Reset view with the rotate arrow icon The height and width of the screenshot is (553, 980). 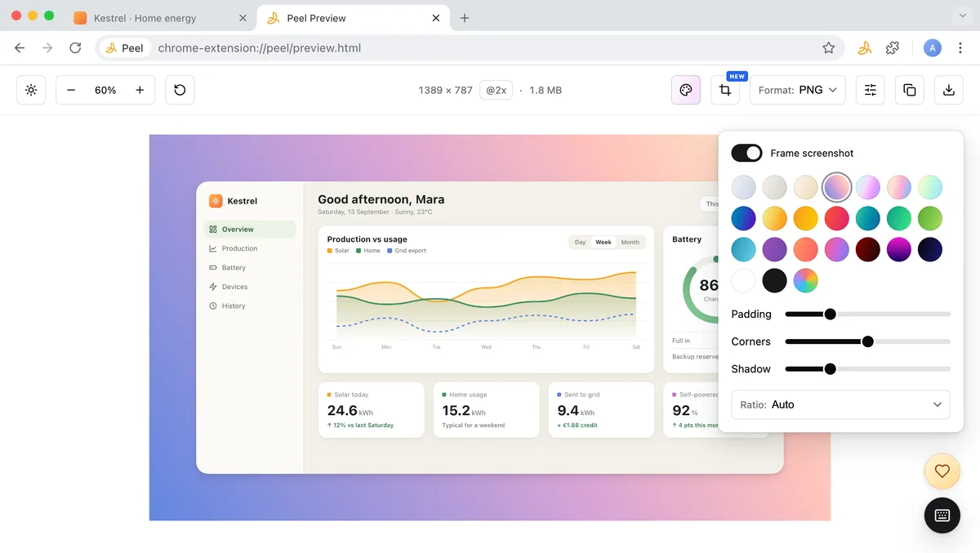tap(180, 90)
